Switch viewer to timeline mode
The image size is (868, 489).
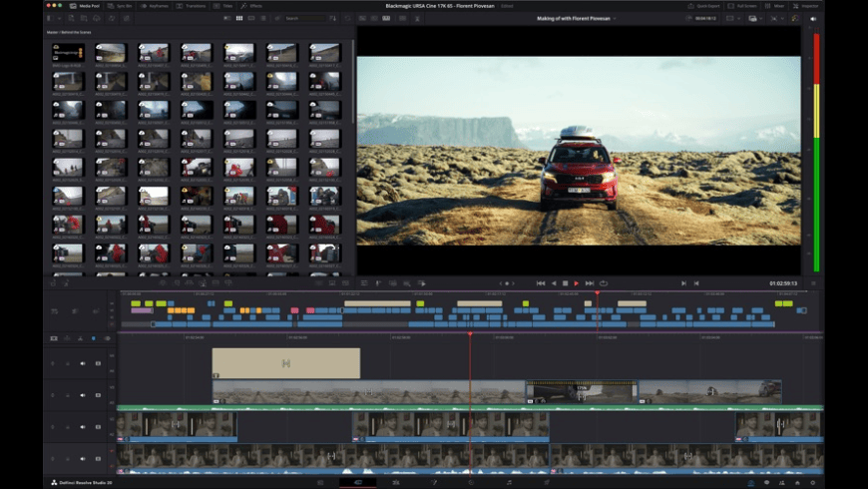(x=386, y=18)
